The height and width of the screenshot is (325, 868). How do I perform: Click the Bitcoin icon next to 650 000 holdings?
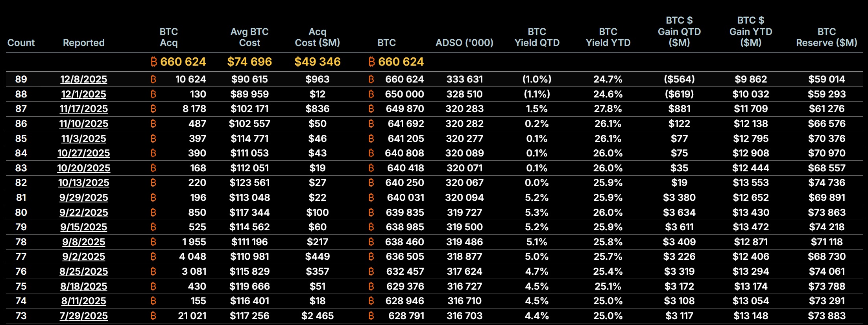click(x=371, y=94)
